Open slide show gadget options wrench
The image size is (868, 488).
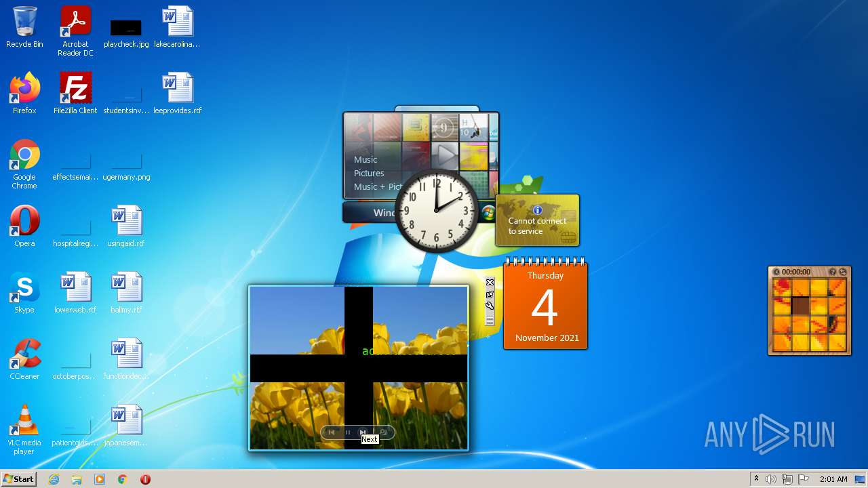(x=490, y=306)
